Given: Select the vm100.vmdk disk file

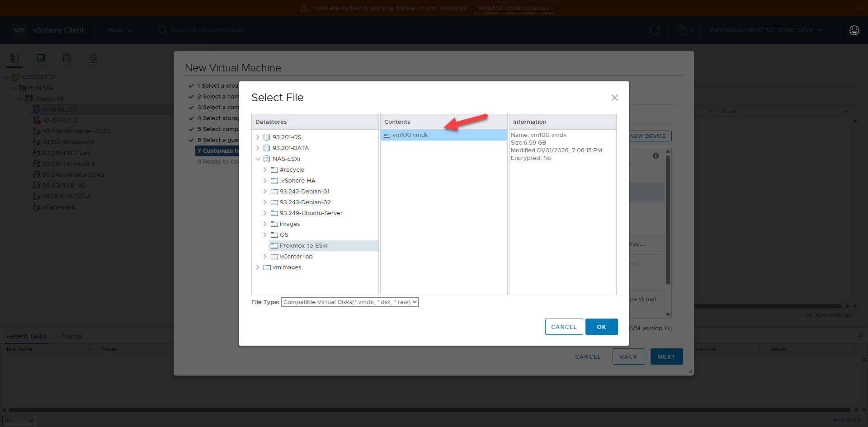Looking at the screenshot, I should point(410,135).
